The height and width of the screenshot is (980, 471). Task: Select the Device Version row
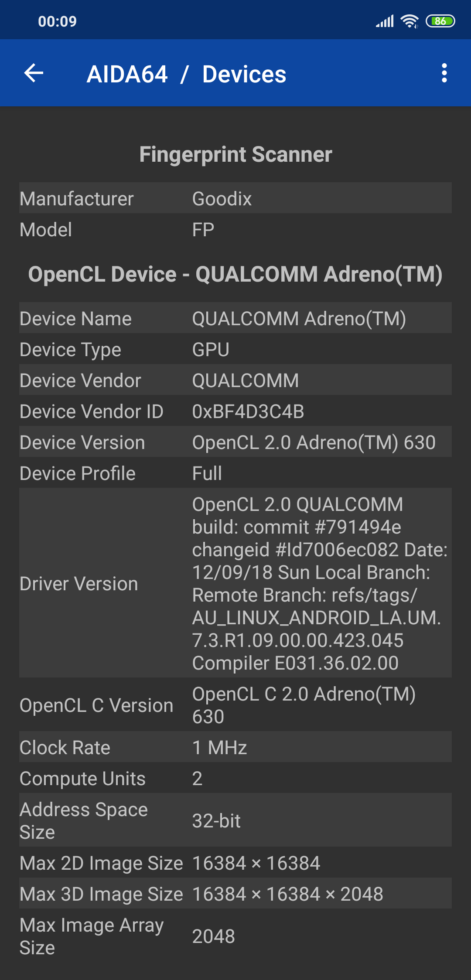pos(235,442)
